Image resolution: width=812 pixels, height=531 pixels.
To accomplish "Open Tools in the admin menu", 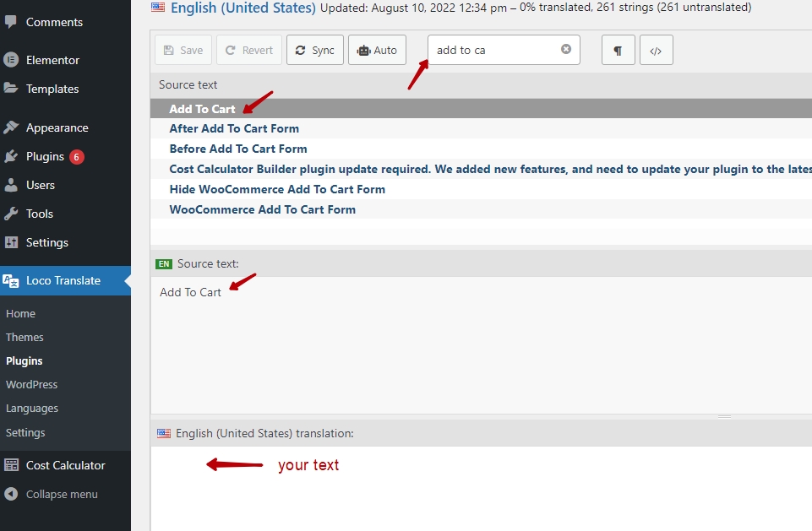I will [40, 214].
